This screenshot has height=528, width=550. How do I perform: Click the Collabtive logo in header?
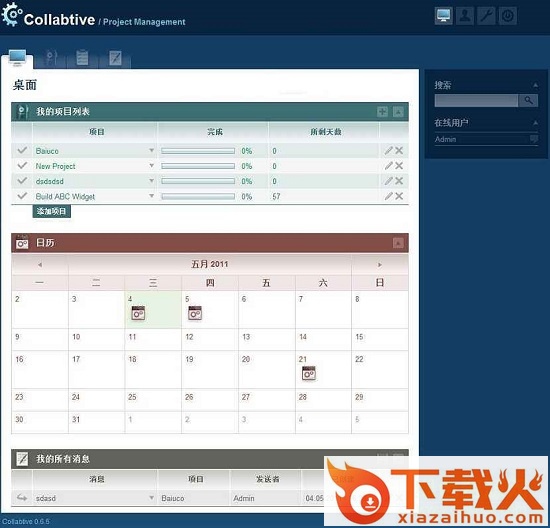(48, 16)
